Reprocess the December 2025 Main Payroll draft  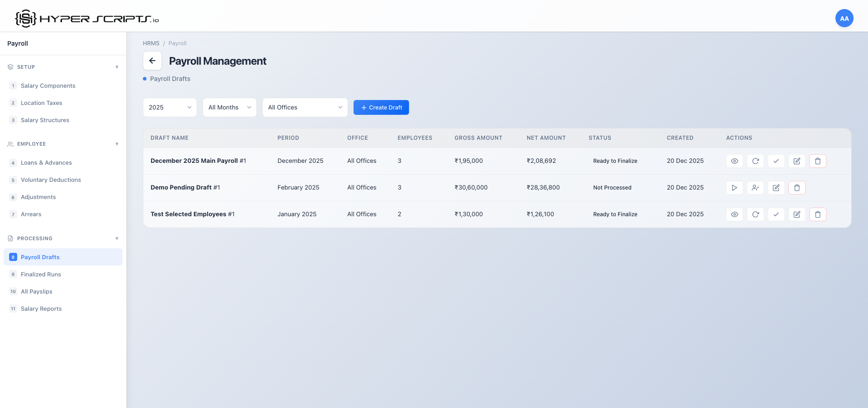pyautogui.click(x=755, y=161)
